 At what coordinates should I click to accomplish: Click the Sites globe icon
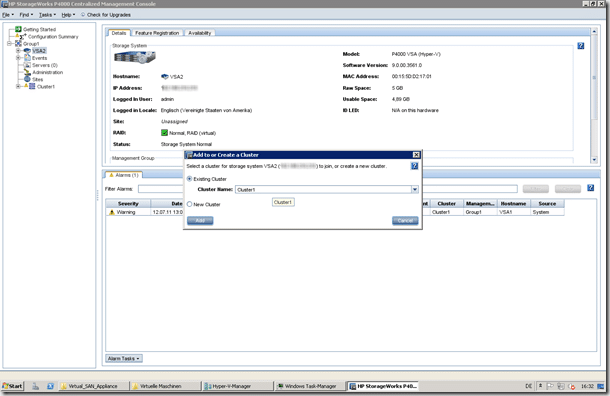(27, 79)
